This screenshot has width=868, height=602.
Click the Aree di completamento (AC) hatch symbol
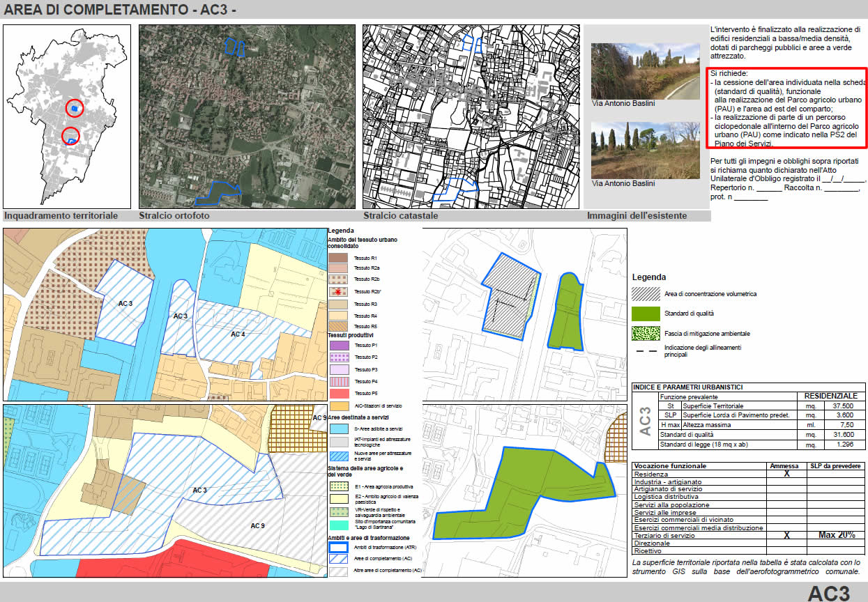(x=338, y=559)
